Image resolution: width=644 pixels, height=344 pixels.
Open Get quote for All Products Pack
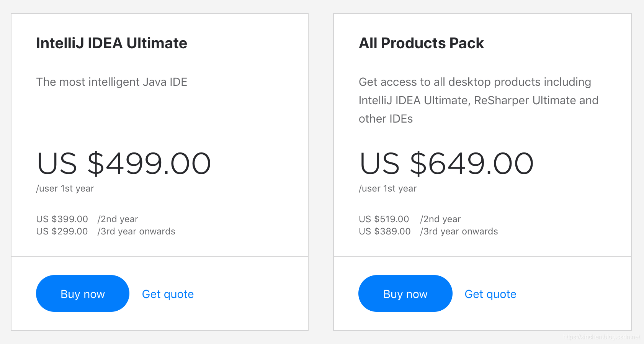[490, 294]
